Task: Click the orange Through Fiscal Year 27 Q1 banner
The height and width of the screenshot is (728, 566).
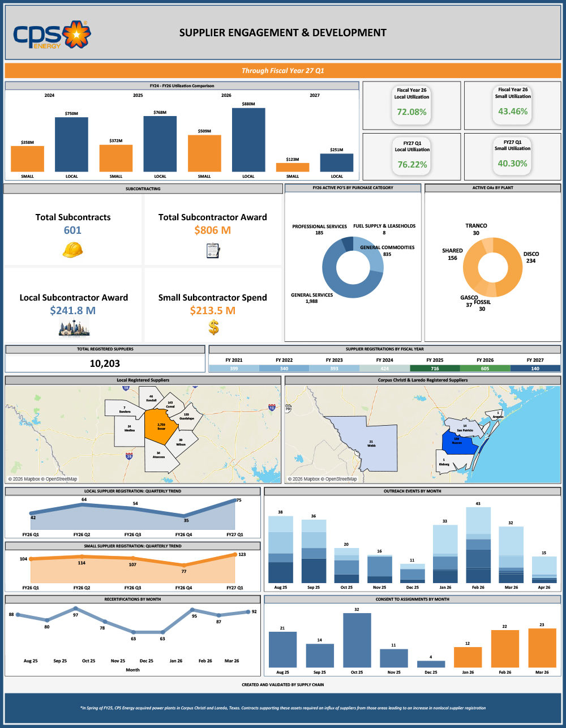Action: 283,71
